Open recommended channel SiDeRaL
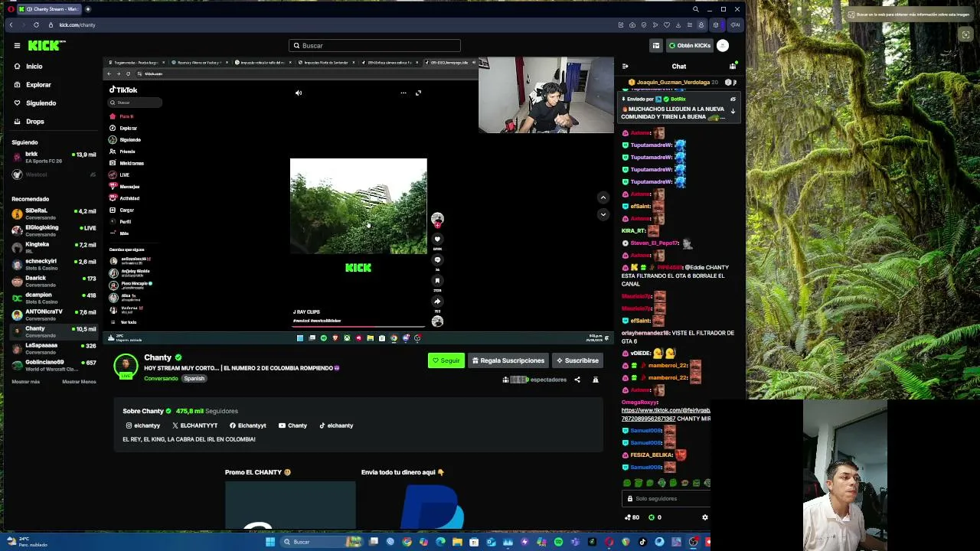This screenshot has height=551, width=980. click(x=54, y=214)
